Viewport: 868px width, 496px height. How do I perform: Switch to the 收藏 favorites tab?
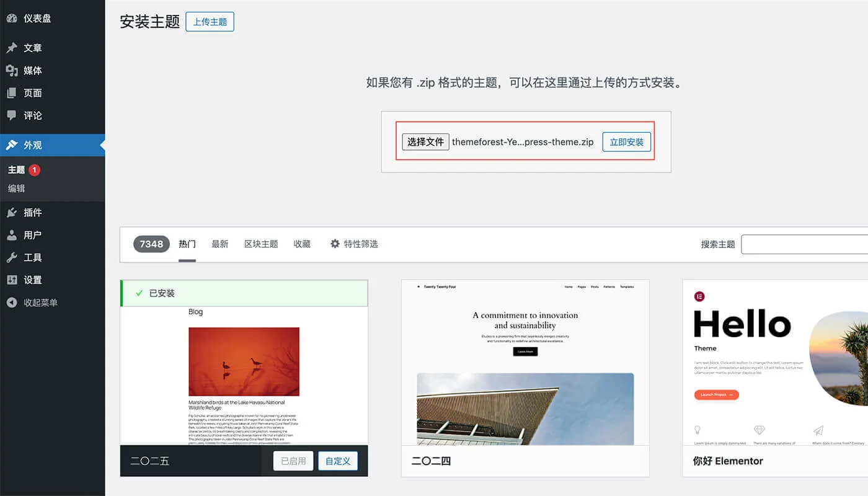(302, 244)
